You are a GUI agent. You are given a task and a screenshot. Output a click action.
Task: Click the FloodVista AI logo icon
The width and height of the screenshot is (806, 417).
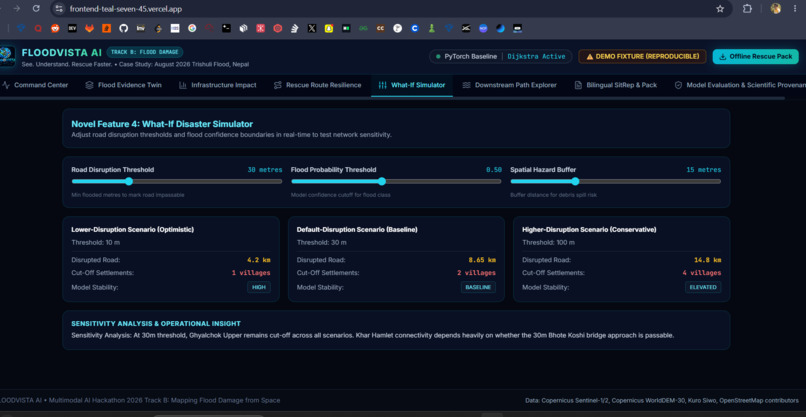coord(7,57)
